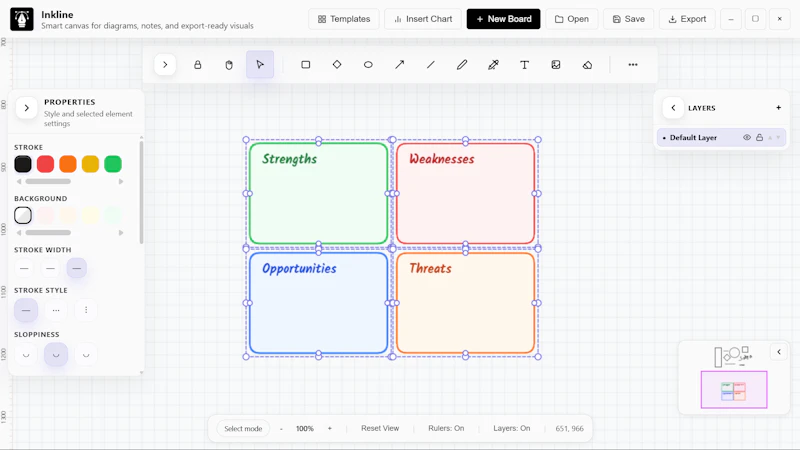Select the Arrow tool
This screenshot has height=450, width=800.
point(399,65)
